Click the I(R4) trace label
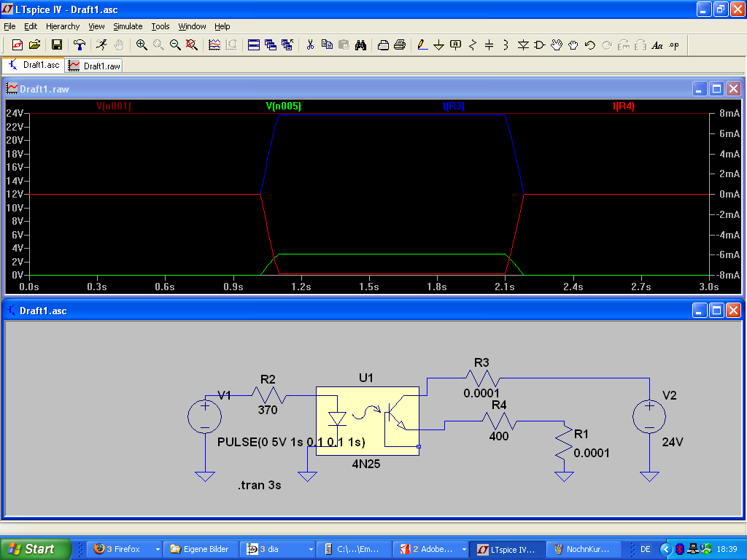Image resolution: width=747 pixels, height=560 pixels. tap(624, 106)
